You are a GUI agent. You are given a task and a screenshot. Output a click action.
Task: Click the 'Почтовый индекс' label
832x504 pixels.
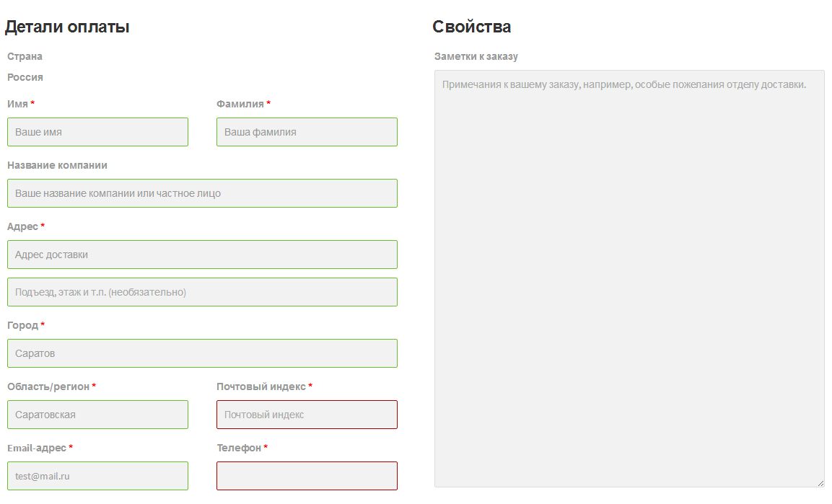point(261,387)
